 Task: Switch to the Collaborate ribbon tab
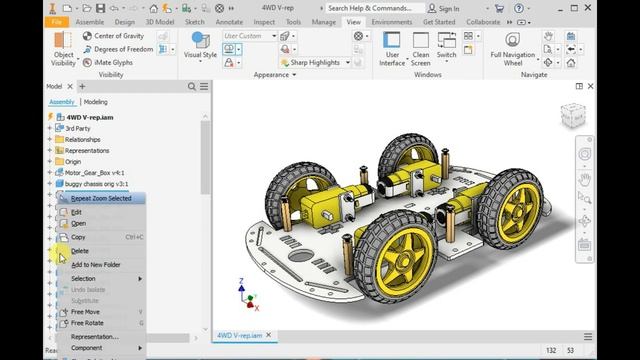click(483, 22)
